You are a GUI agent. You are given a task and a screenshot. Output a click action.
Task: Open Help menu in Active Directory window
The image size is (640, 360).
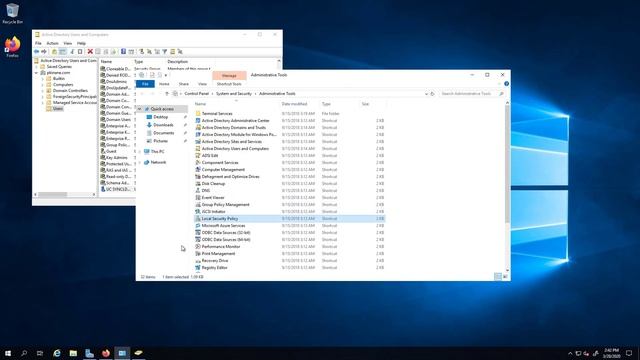[81, 43]
